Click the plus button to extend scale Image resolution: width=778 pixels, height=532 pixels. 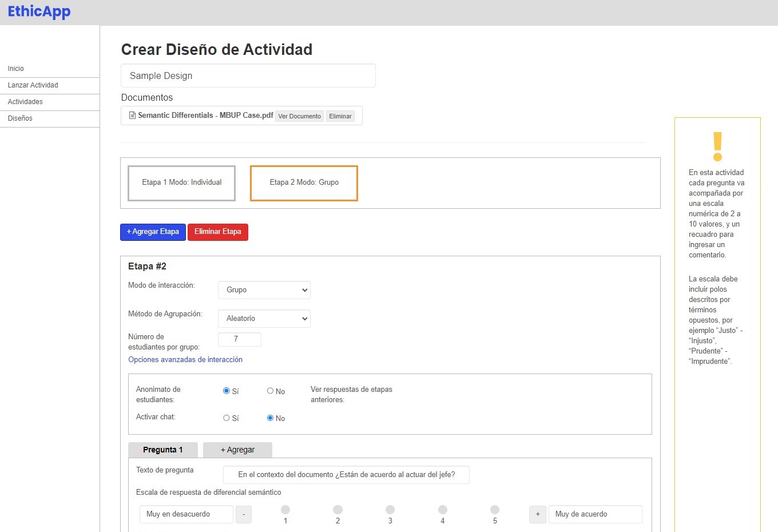(x=538, y=514)
